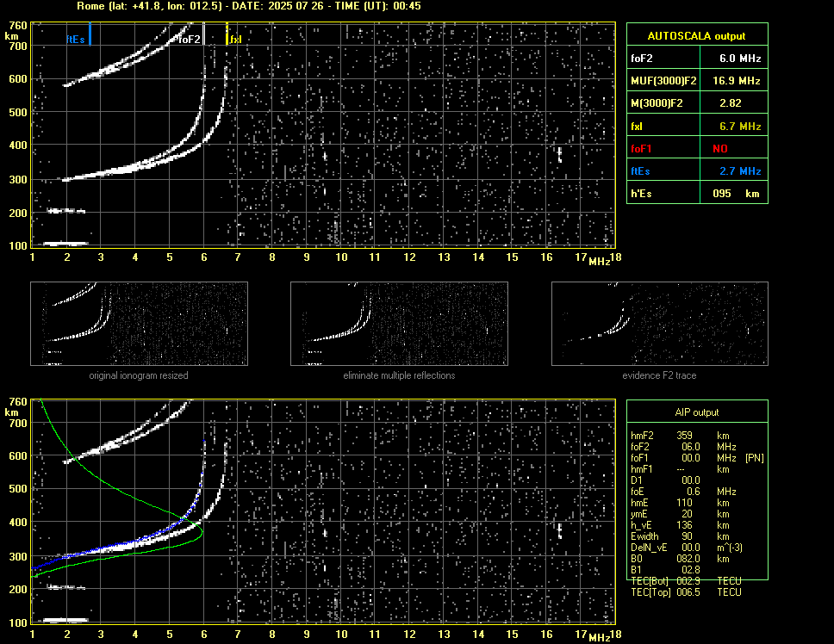The image size is (834, 644).
Task: Select the hmE value 110
Action: pyautogui.click(x=685, y=503)
